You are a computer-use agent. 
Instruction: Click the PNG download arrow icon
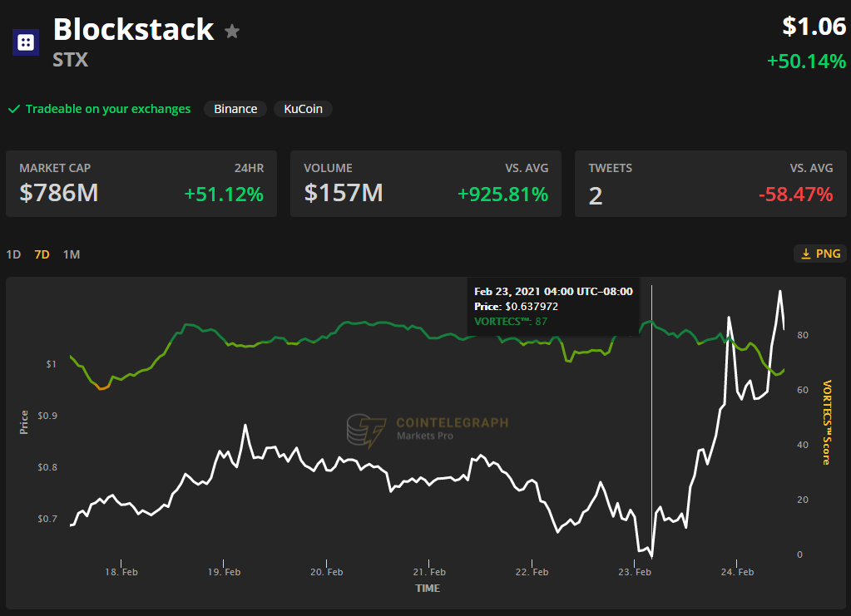806,254
